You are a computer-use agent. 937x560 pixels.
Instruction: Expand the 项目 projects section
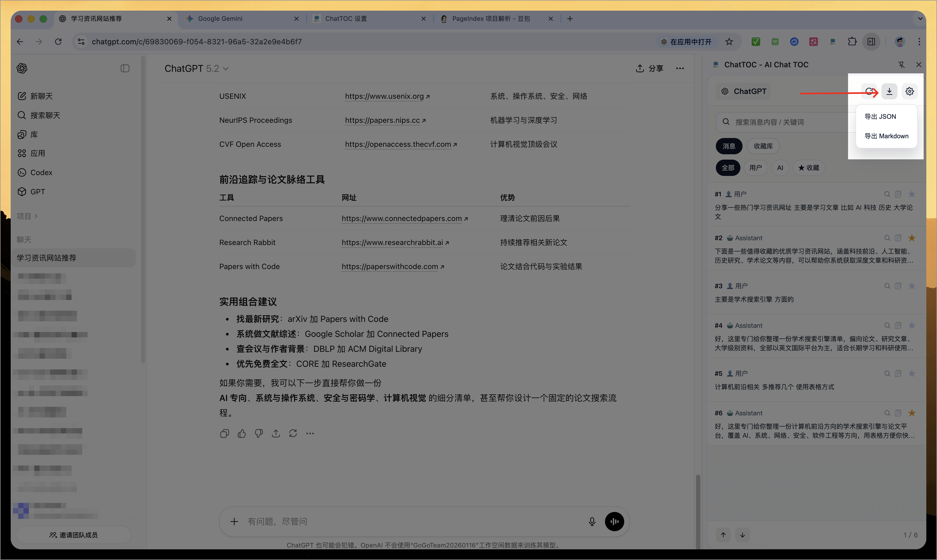pos(27,216)
